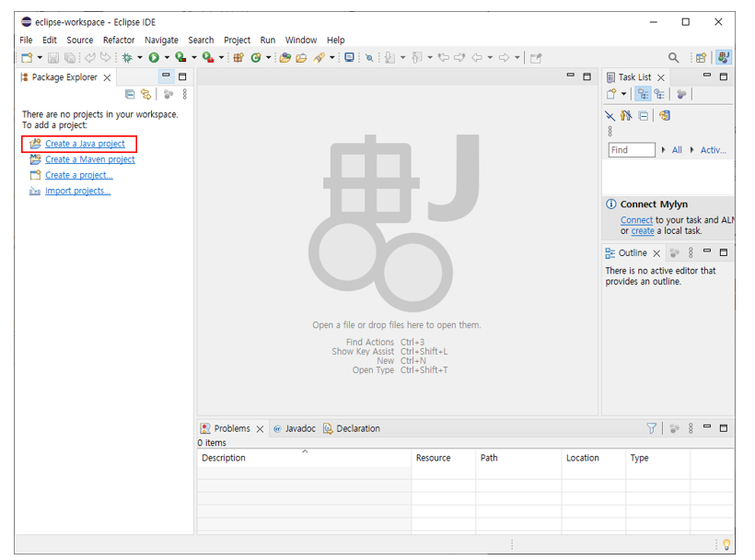Click the New Task icon in Task List
The width and height of the screenshot is (755, 560).
click(x=611, y=94)
